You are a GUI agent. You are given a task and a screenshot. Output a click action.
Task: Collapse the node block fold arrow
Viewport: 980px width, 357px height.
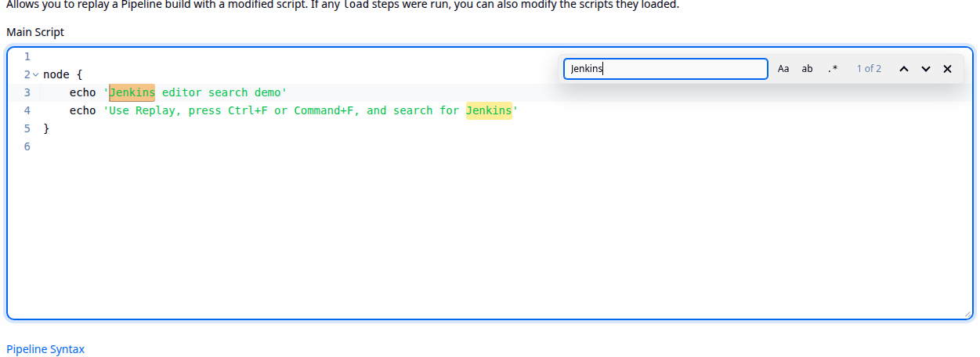(35, 74)
